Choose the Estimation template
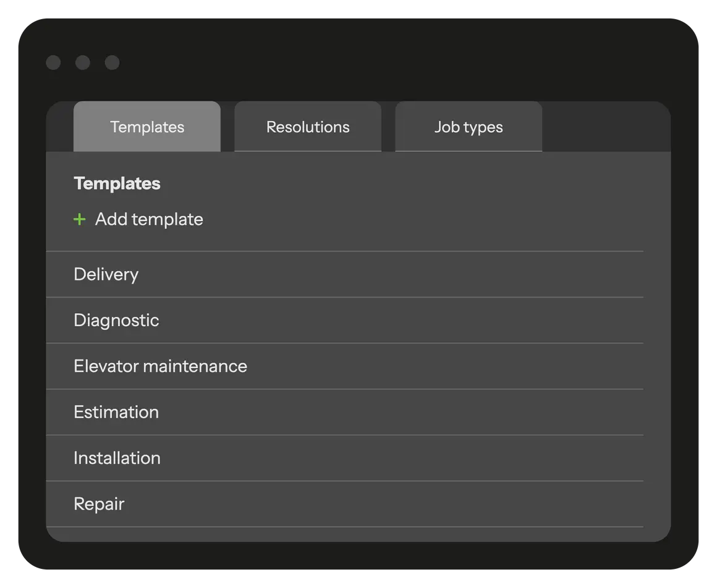The image size is (717, 588). tap(116, 412)
